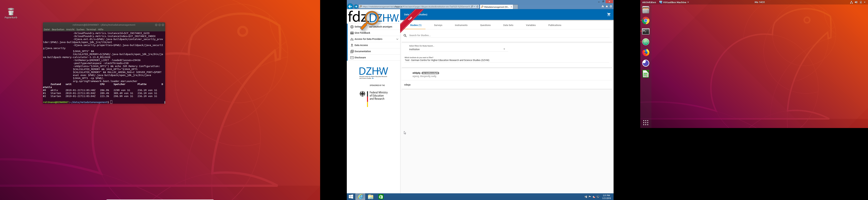The image size is (868, 200).
Task: Open LibreOffice Calc from the Ubuntu dock
Action: tap(646, 74)
